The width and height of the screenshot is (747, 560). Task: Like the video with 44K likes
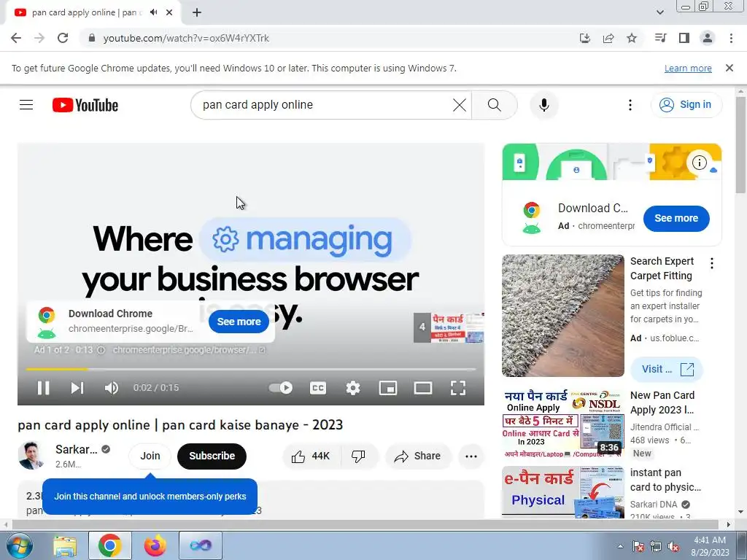point(311,456)
